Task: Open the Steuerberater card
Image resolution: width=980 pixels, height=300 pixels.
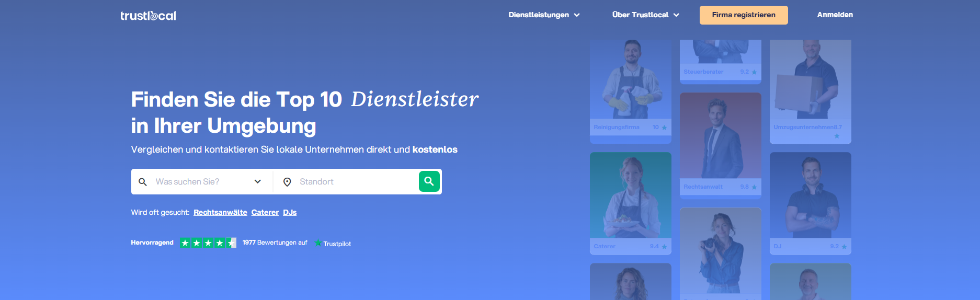Action: pos(721,62)
